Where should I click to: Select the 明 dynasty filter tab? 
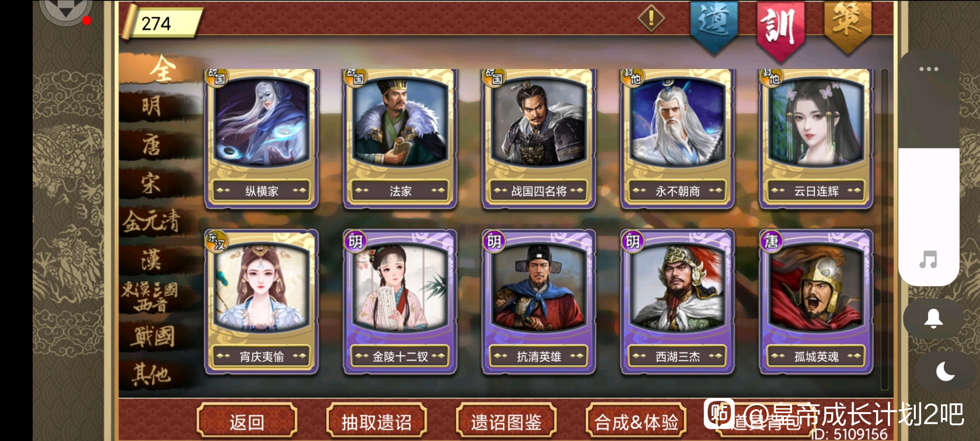(152, 106)
